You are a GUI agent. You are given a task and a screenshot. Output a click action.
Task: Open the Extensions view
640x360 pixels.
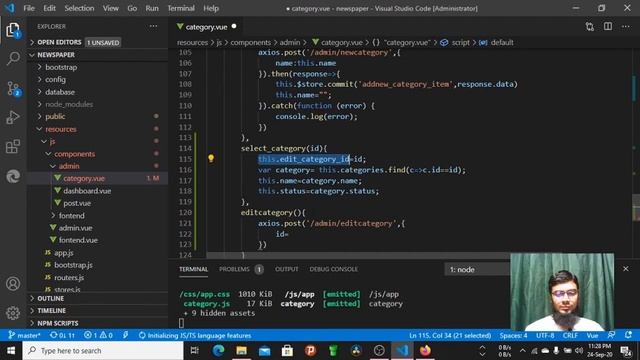coord(13,147)
